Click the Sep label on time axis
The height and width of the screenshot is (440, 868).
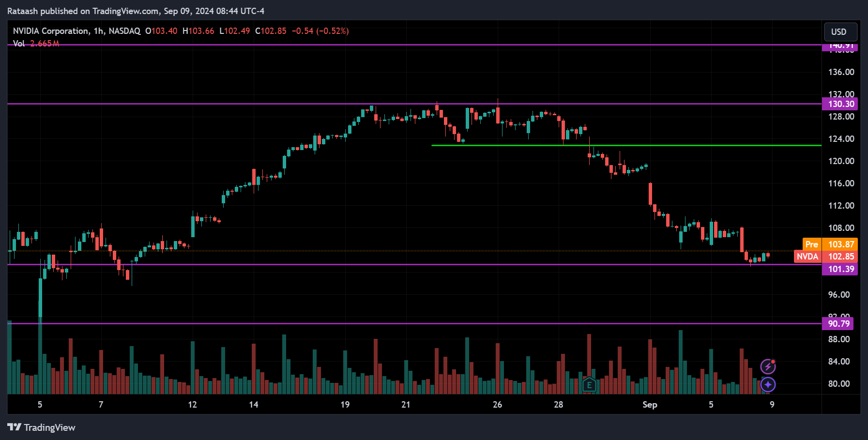pos(650,405)
